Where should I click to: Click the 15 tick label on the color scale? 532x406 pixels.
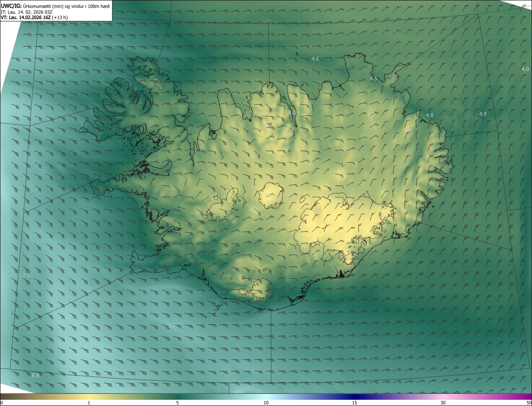point(355,403)
